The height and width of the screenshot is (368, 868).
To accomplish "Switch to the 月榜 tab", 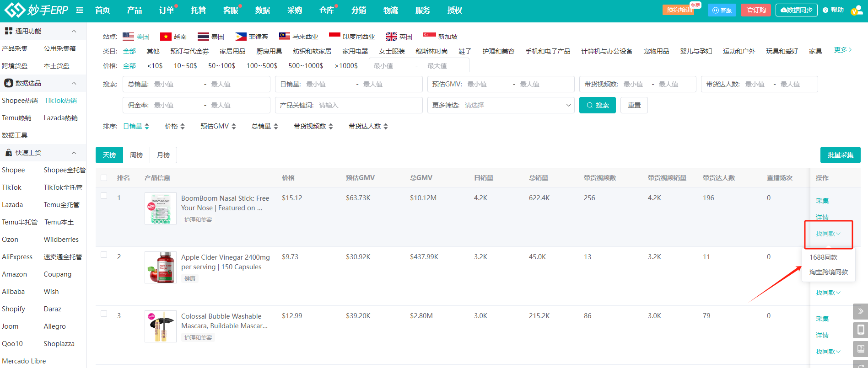I will (x=163, y=155).
